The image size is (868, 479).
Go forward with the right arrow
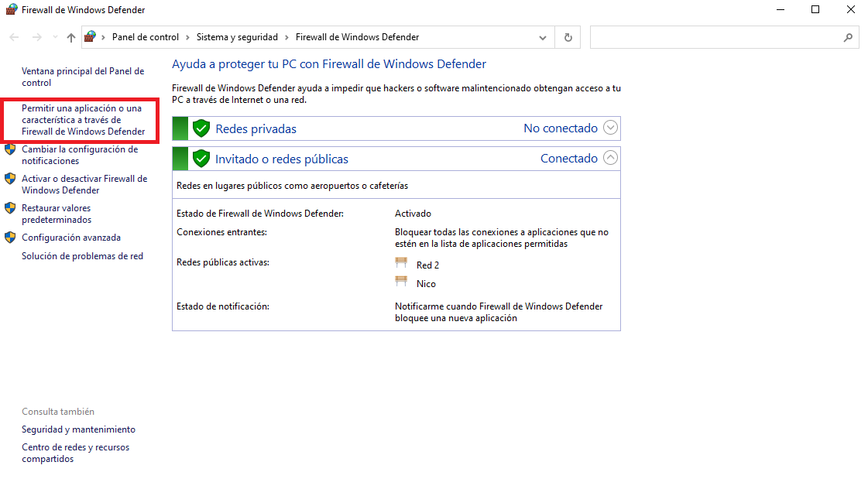pos(36,37)
